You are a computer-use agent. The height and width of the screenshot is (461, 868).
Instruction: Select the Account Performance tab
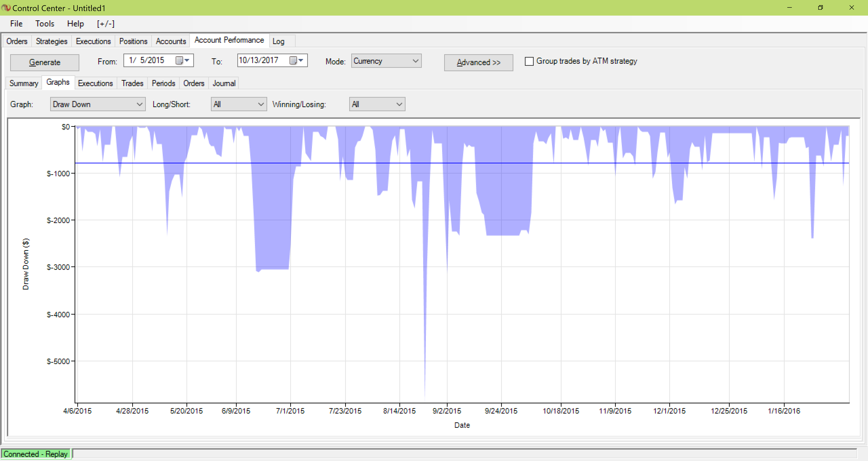tap(229, 40)
